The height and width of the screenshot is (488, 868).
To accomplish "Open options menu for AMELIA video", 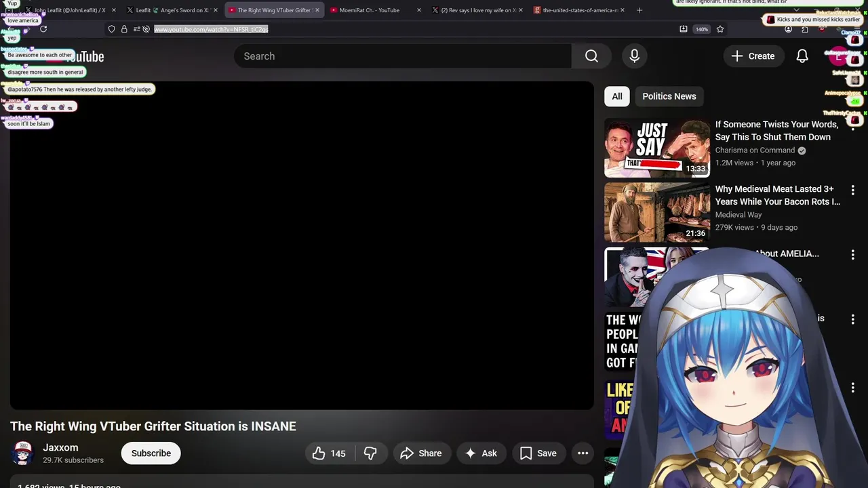I will tap(852, 255).
